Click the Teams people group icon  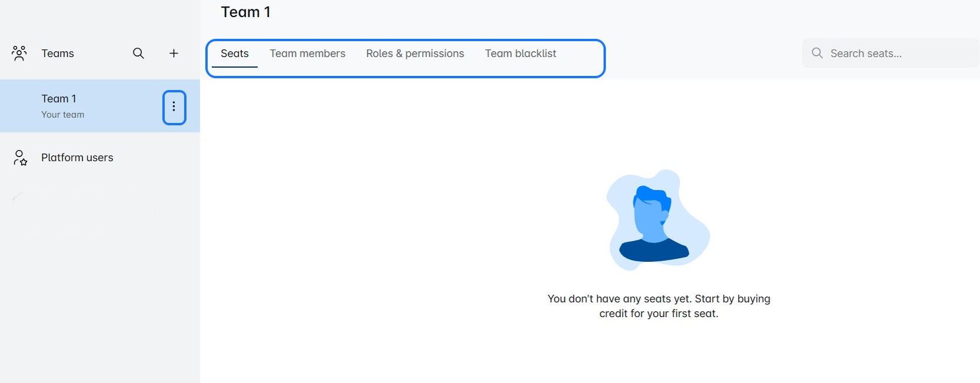pyautogui.click(x=19, y=54)
